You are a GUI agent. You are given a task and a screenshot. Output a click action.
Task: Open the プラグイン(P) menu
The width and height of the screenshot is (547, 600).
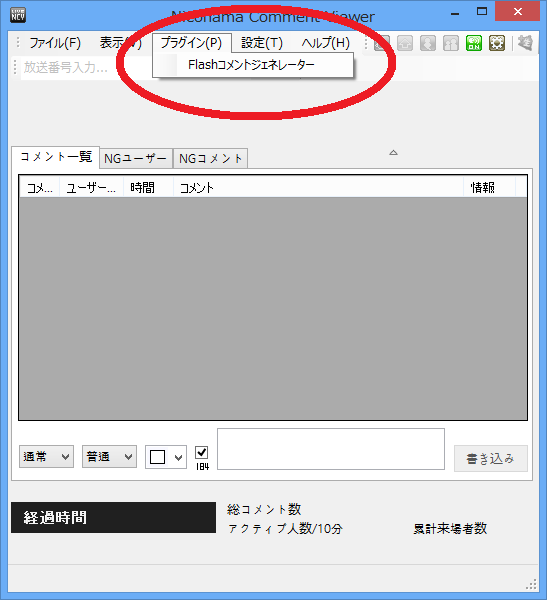point(191,43)
